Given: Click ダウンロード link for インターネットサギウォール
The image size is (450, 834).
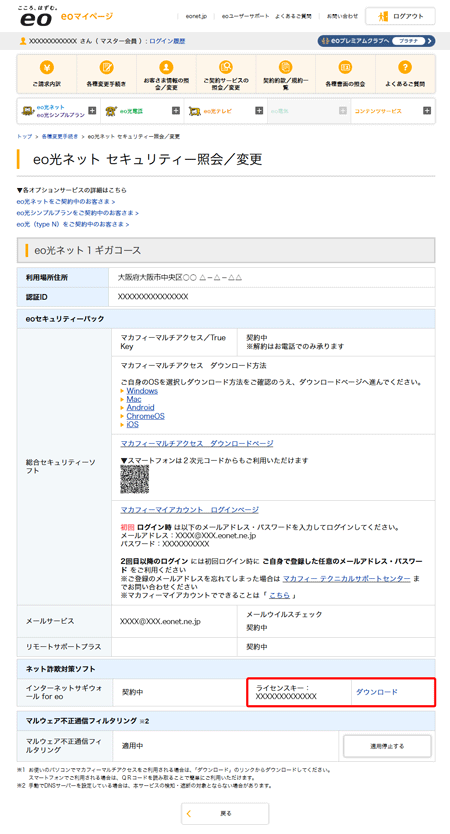Looking at the screenshot, I should 377,692.
